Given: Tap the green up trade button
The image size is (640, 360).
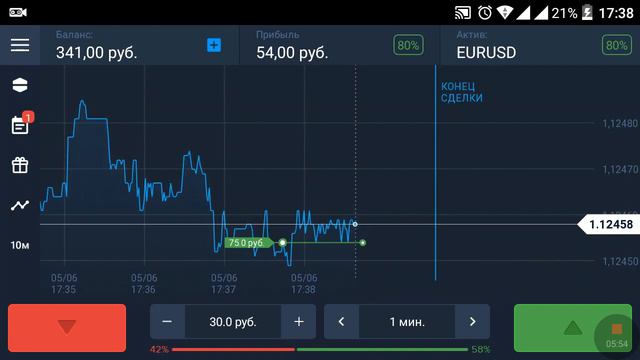Looking at the screenshot, I should 572,328.
